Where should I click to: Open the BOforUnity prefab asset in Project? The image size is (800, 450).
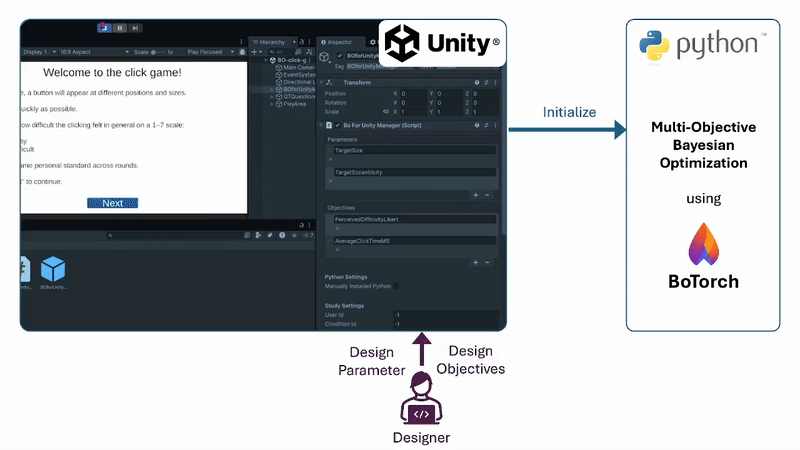click(53, 270)
